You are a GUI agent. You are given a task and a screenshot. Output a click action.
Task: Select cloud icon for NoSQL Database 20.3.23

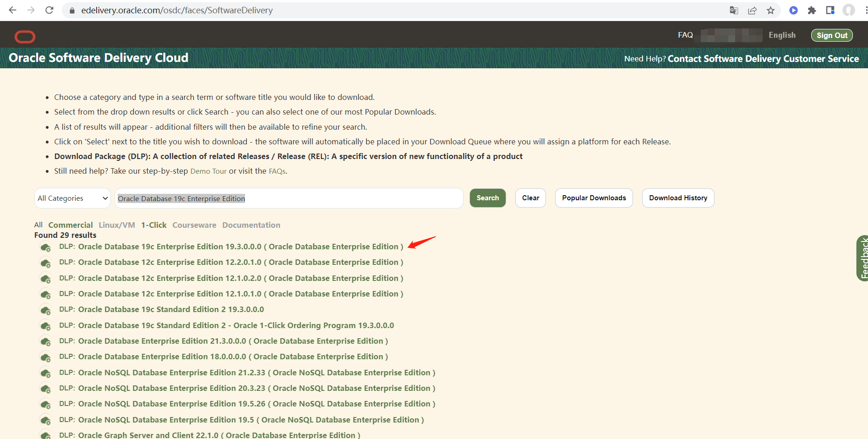45,390
